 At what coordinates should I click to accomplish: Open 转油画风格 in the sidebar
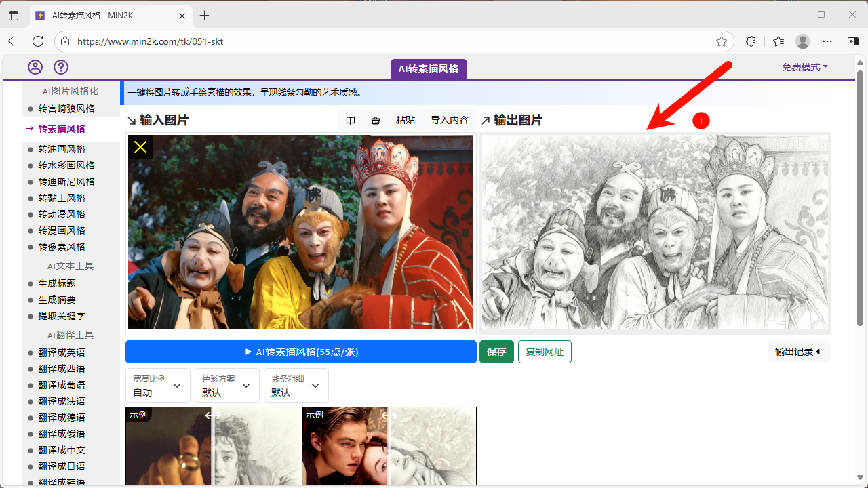click(62, 149)
